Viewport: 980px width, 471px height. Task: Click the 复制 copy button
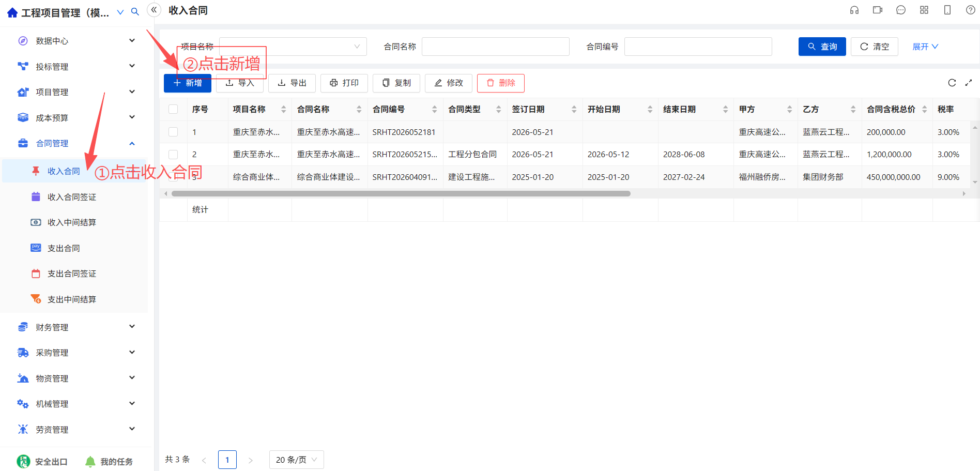click(396, 83)
